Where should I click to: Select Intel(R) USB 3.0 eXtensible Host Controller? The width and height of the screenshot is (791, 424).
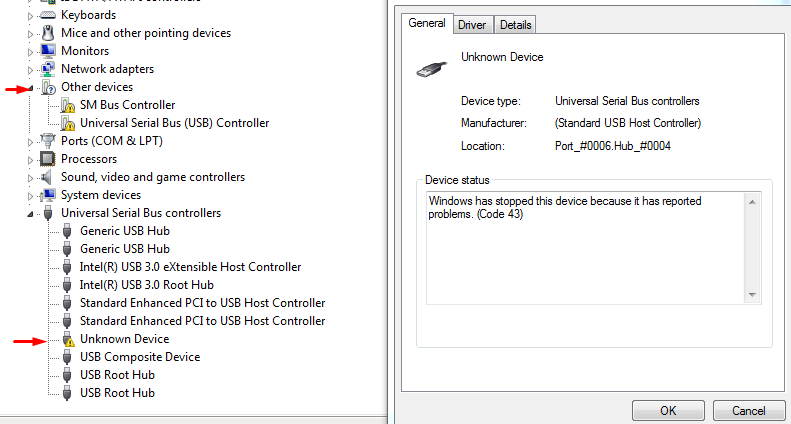tap(190, 267)
